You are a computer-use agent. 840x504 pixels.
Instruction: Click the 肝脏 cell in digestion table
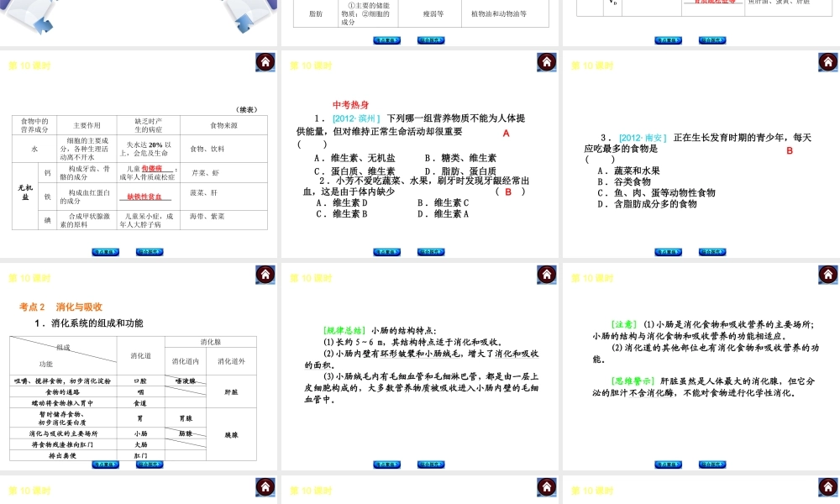click(231, 392)
